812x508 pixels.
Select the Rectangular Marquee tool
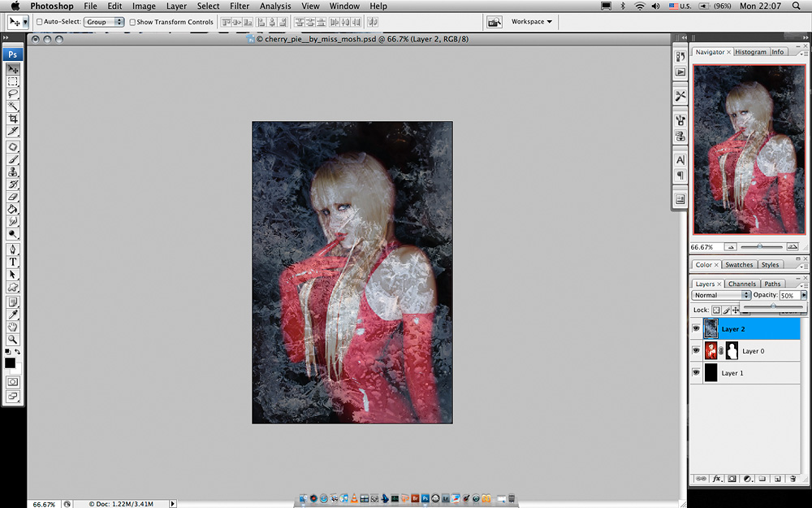(13, 81)
